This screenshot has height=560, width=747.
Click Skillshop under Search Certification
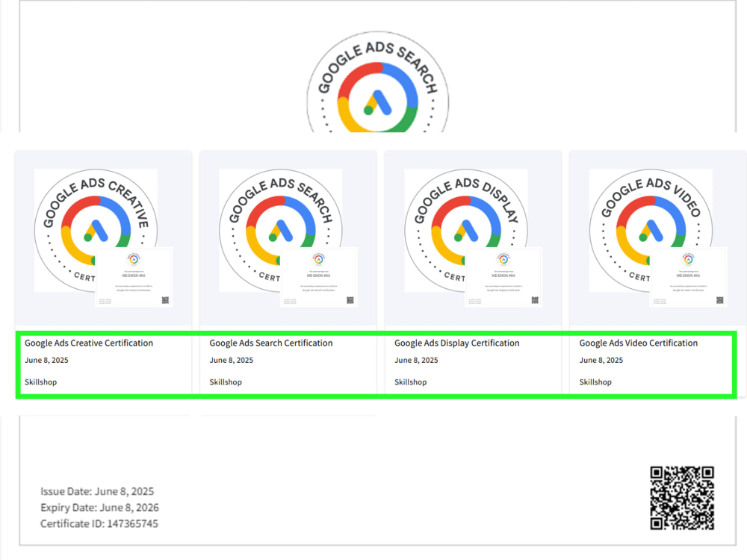pos(226,382)
